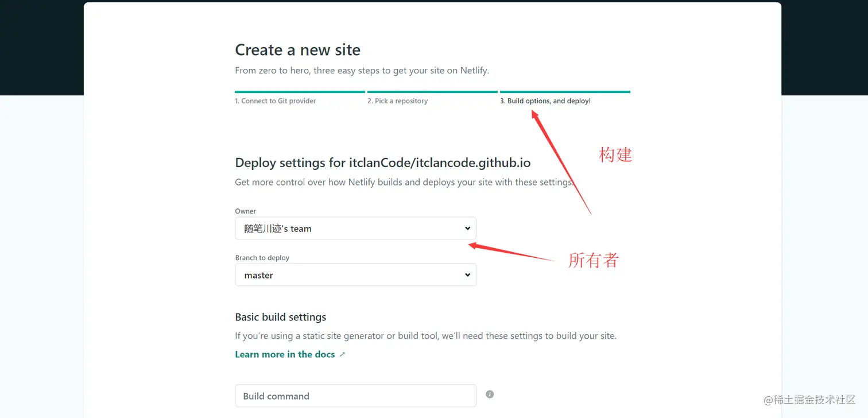
Task: Select "随笔川迹's team" in the Owner dropdown
Action: (355, 228)
